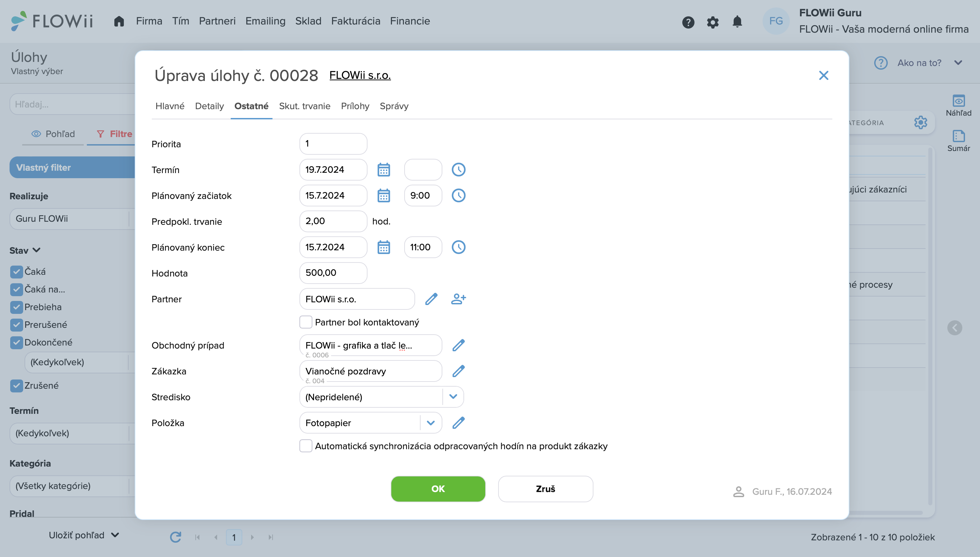Uncheck the Dokončené status filter

(16, 342)
